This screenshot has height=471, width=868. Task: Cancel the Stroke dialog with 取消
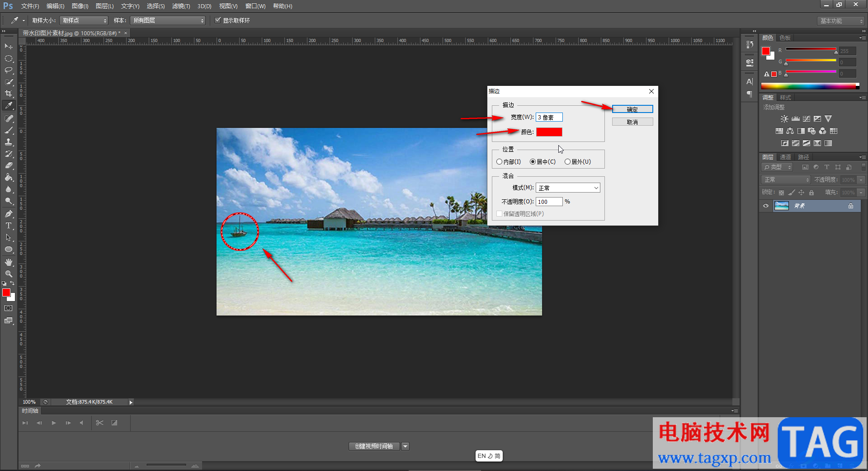(x=632, y=122)
